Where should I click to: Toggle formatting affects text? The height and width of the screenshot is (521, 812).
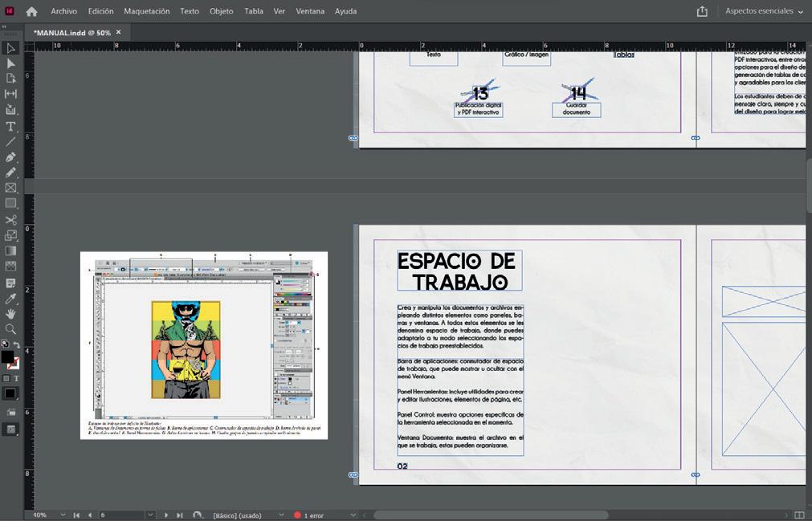pyautogui.click(x=16, y=379)
